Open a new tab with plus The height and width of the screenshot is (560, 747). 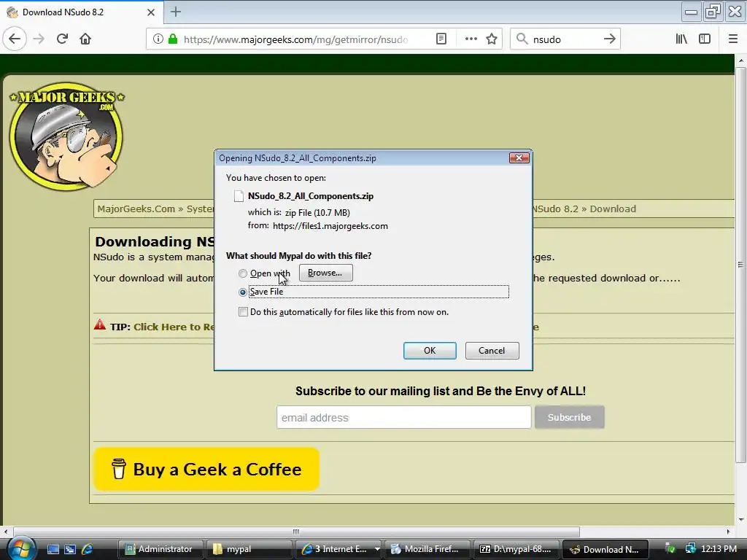coord(176,12)
